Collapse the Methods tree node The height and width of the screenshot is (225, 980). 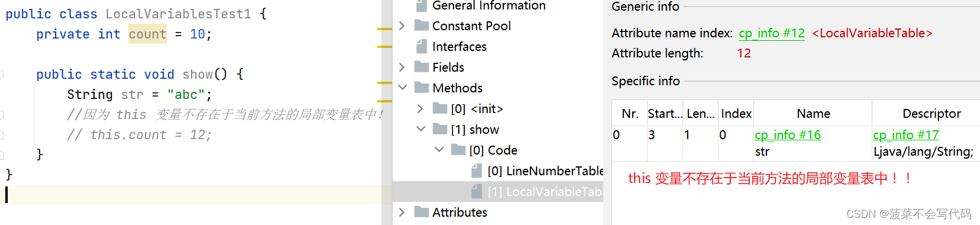402,88
